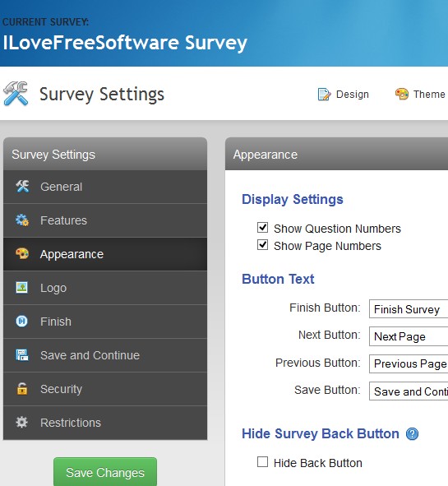Open the Security settings section
The image size is (448, 486).
coord(105,389)
